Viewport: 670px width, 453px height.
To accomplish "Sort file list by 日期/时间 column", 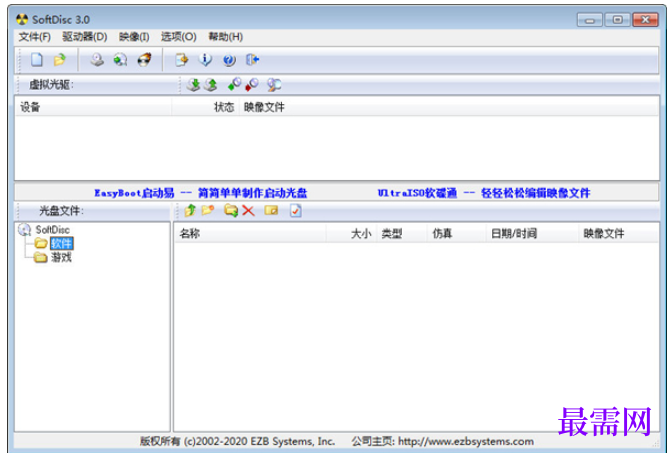I will tap(532, 234).
